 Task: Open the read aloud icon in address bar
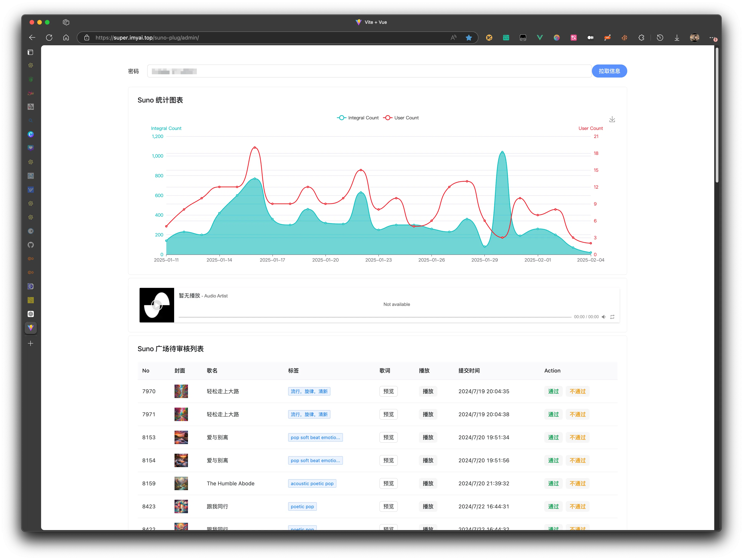pos(453,38)
